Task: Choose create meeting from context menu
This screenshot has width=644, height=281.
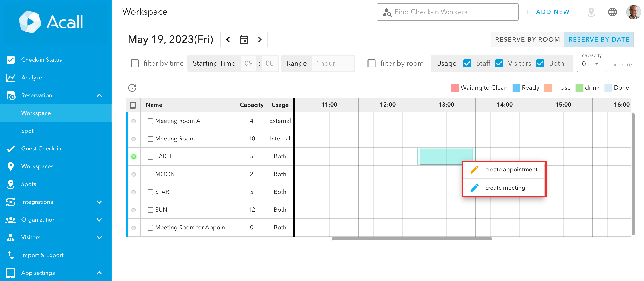Action: tap(504, 188)
